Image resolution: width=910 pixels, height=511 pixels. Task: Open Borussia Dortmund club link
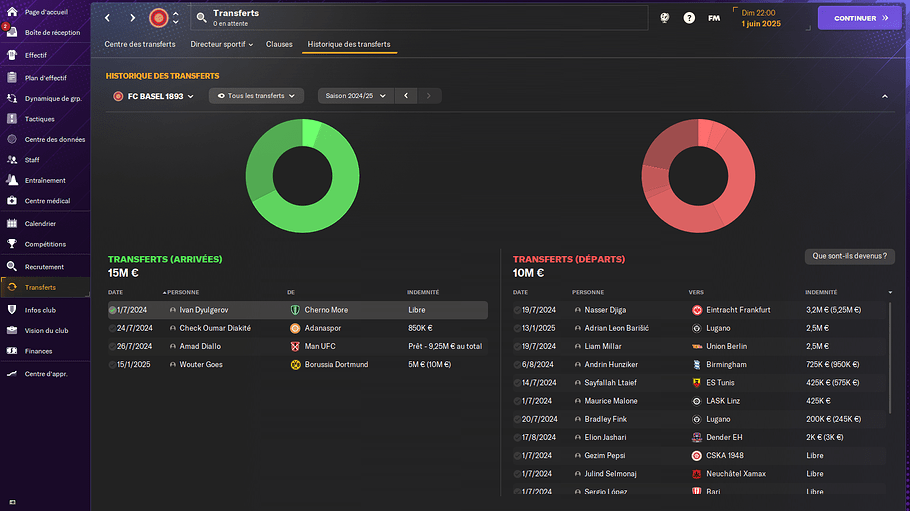[x=336, y=365]
